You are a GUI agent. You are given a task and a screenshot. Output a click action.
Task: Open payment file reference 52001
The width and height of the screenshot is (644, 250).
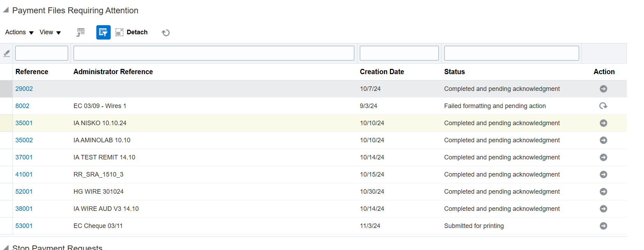[24, 192]
